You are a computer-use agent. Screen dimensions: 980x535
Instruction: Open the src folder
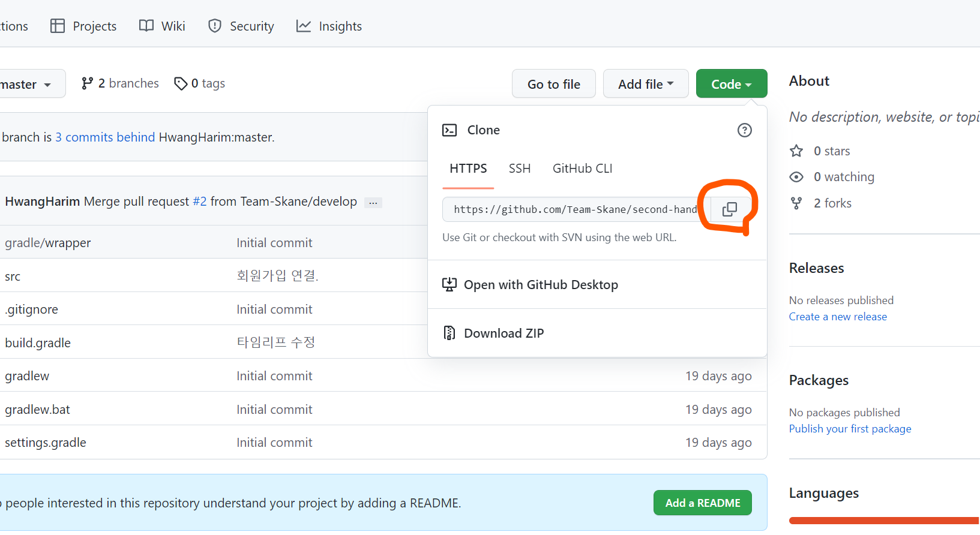pyautogui.click(x=13, y=276)
